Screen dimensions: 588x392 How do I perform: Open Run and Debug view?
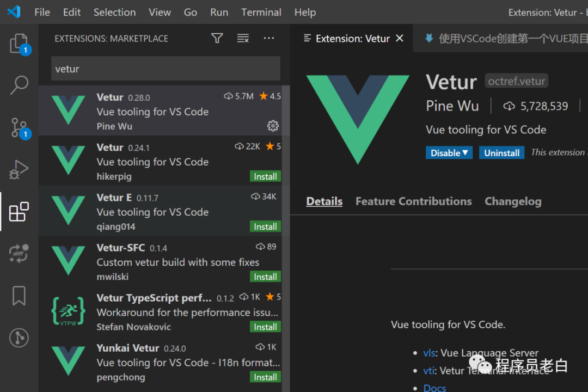(x=19, y=169)
